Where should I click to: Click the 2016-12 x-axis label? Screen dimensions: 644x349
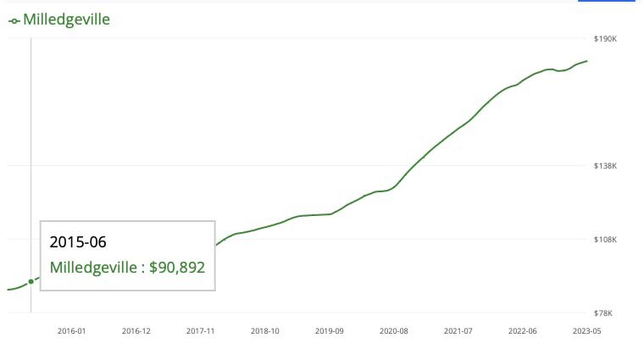[x=136, y=331]
